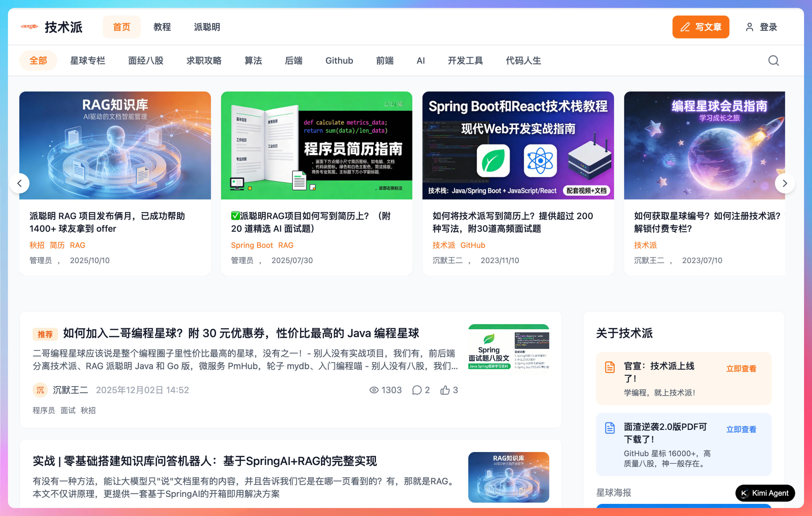Screen dimensions: 812x516
Task: Click document icon beside 官宣：技术派上线了
Action: [610, 367]
